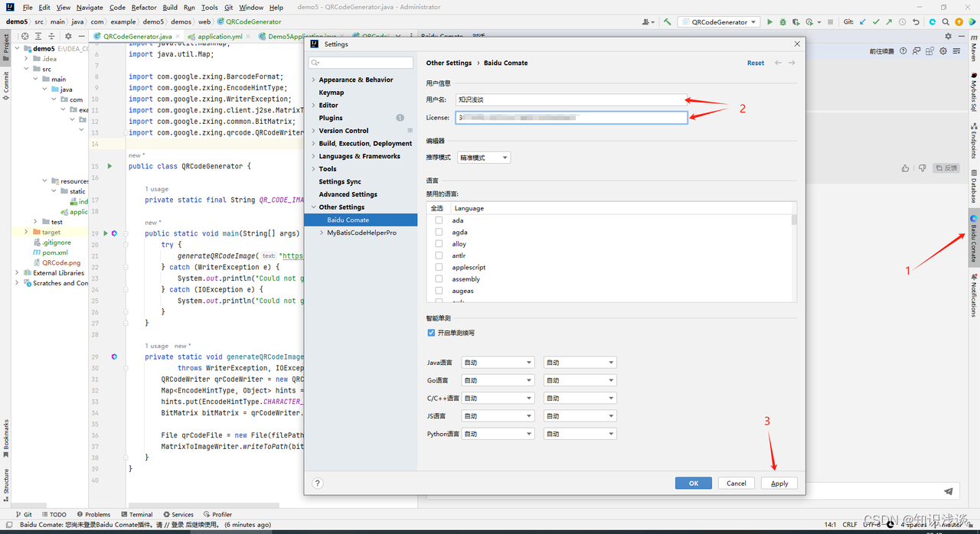Viewport: 980px width, 534px height.
Task: Git commit green checkmark icon
Action: pos(877,22)
